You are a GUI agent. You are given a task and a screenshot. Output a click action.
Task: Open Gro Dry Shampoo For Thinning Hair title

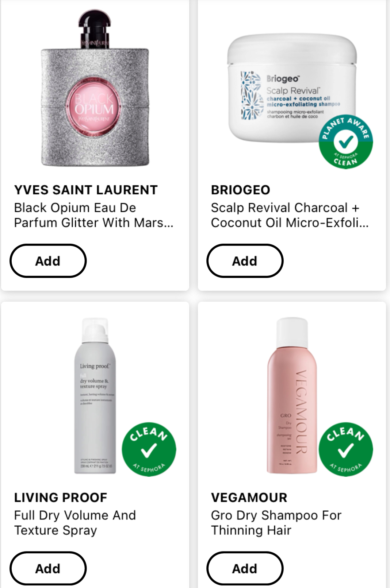pos(276,523)
